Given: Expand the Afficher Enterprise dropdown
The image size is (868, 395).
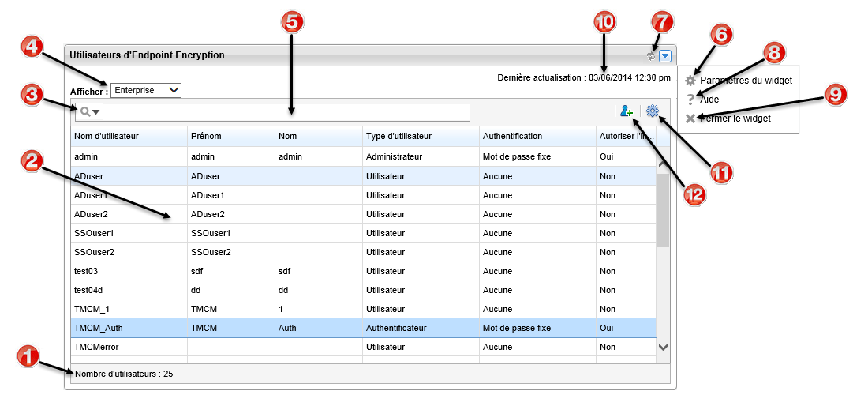Looking at the screenshot, I should [146, 90].
